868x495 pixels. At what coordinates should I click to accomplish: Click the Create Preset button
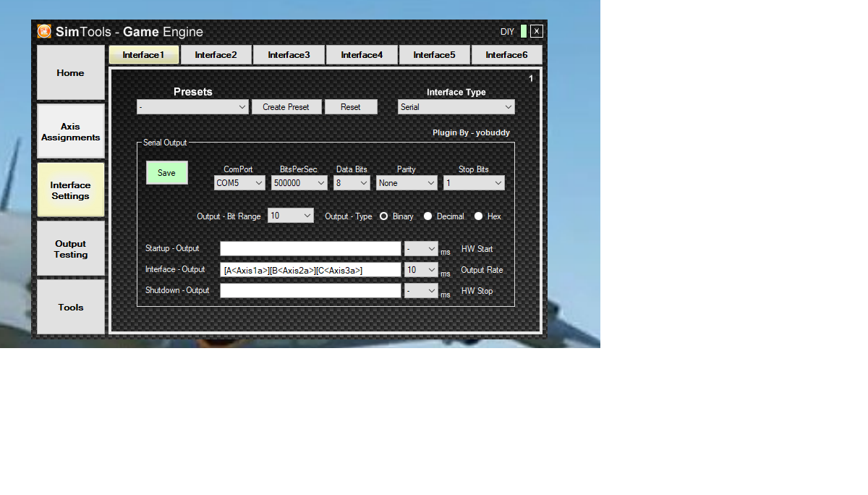coord(286,107)
